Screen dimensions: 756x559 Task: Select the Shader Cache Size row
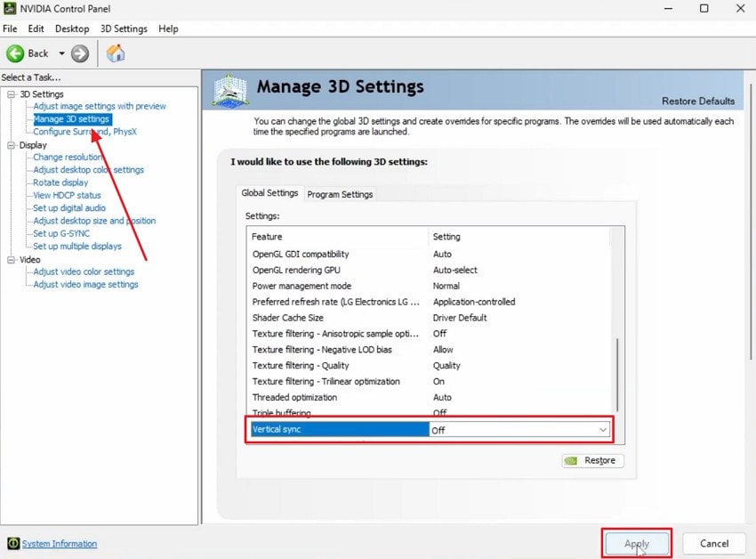coord(429,318)
